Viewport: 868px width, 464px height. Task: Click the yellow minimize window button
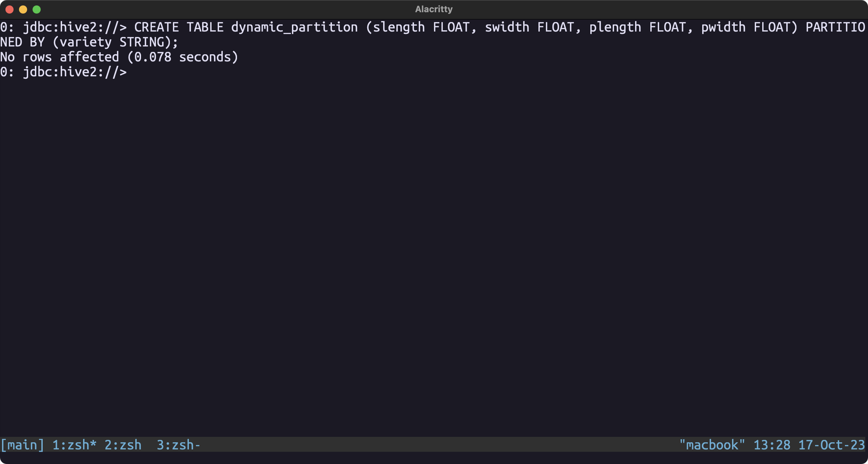(x=23, y=9)
